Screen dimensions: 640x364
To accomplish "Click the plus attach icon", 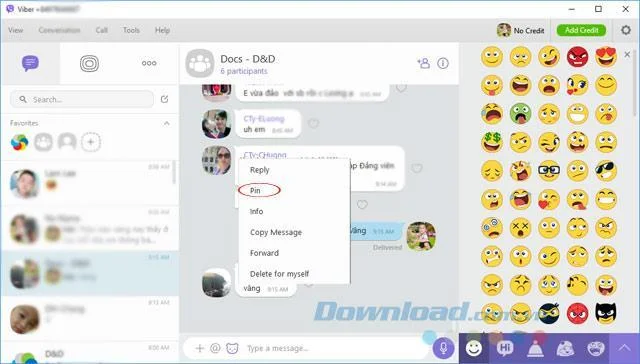I will 199,348.
